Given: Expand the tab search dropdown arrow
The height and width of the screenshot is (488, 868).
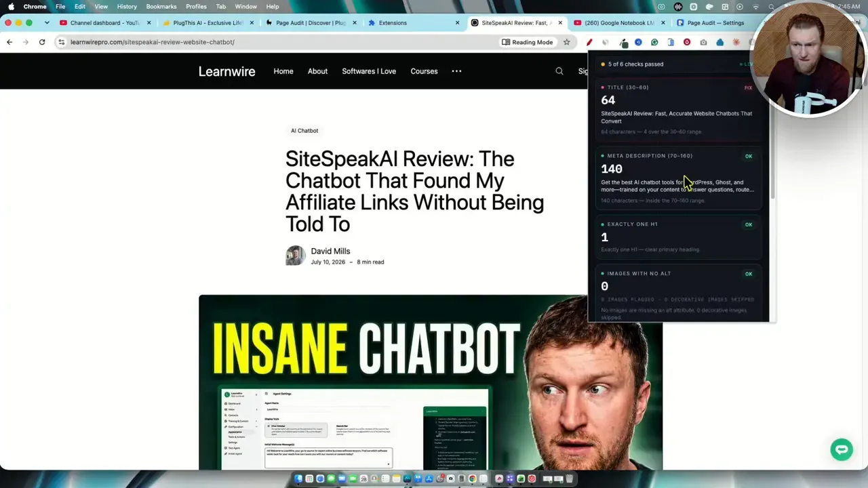Looking at the screenshot, I should [x=47, y=23].
